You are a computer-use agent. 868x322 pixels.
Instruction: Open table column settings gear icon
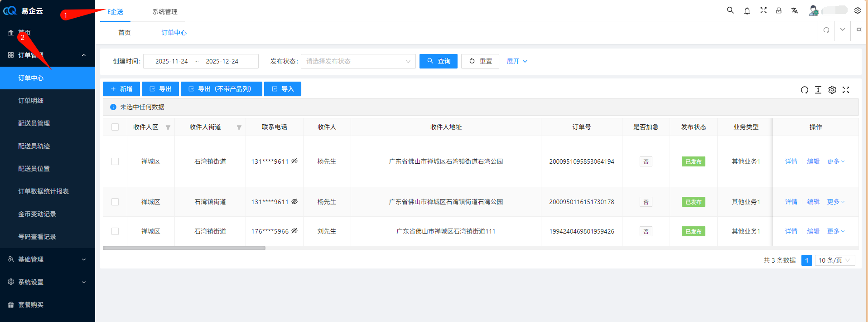832,90
